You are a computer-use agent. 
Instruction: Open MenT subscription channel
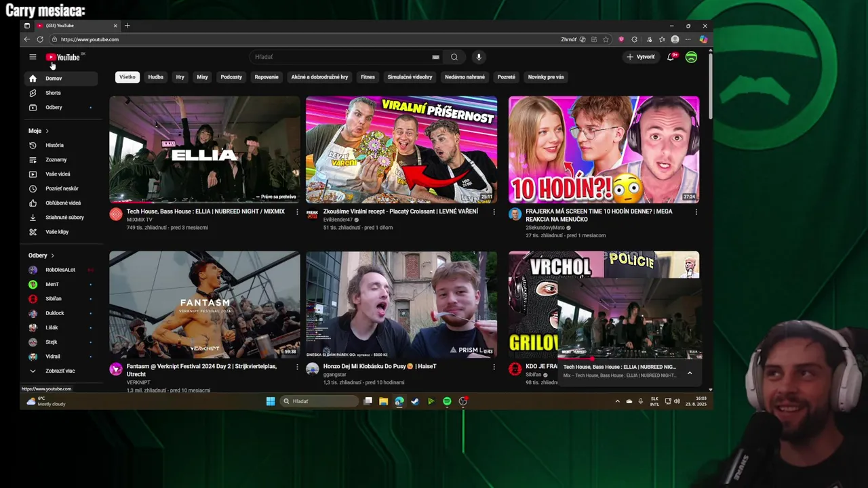[x=62, y=284]
